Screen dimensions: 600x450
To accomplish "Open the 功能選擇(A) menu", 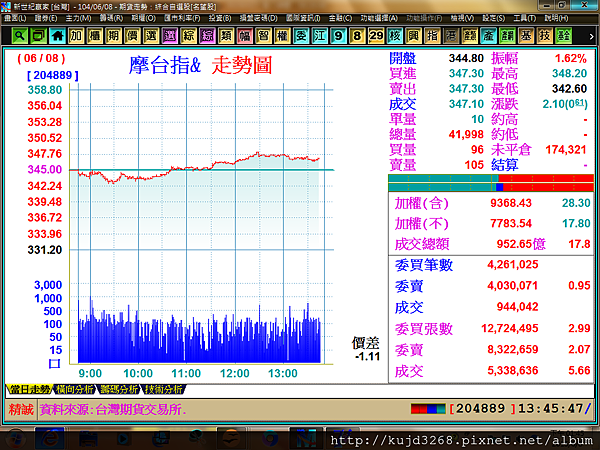I will pyautogui.click(x=379, y=18).
